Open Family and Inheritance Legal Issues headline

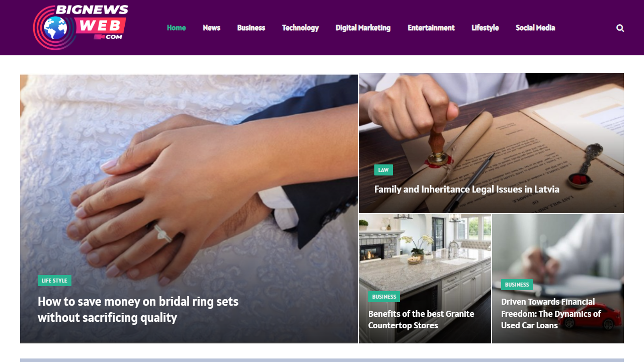click(x=466, y=189)
